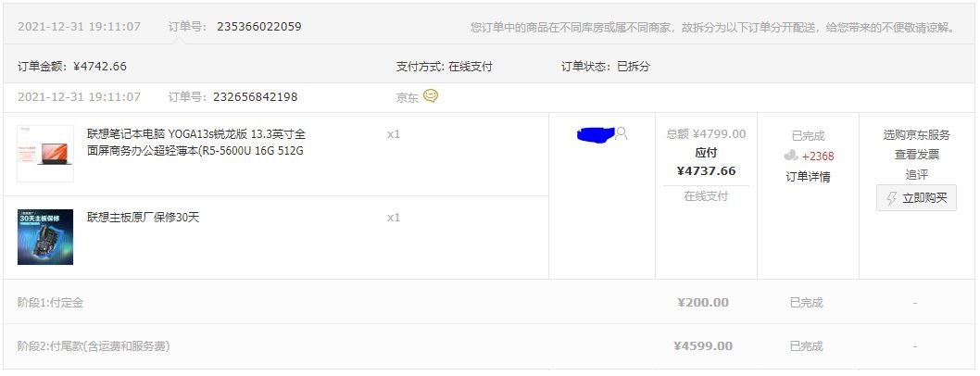Select the 选购京东服务 link
Viewport: 980px width, 376px height.
916,135
